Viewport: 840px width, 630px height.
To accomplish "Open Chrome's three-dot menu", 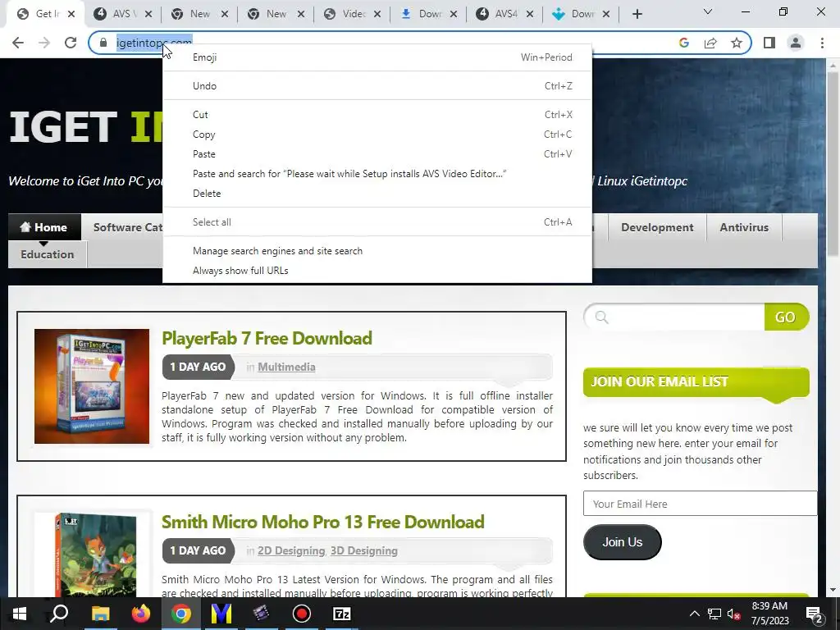I will coord(822,43).
